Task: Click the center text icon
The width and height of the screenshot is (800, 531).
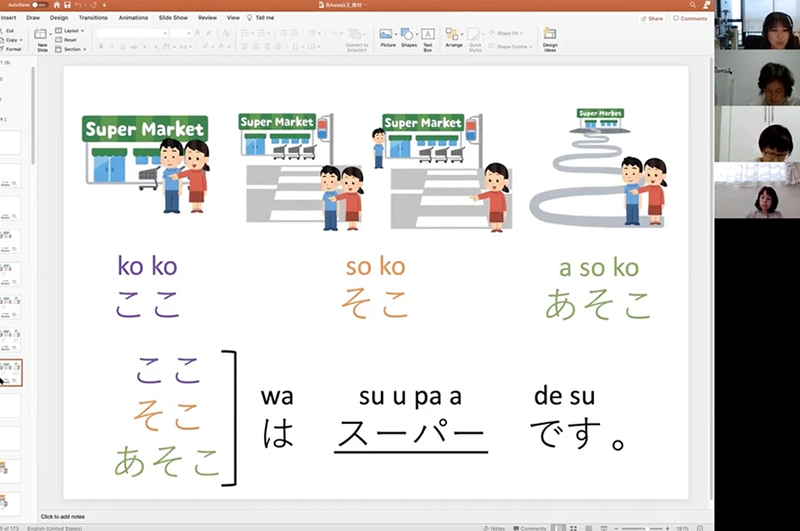Action: coord(256,46)
